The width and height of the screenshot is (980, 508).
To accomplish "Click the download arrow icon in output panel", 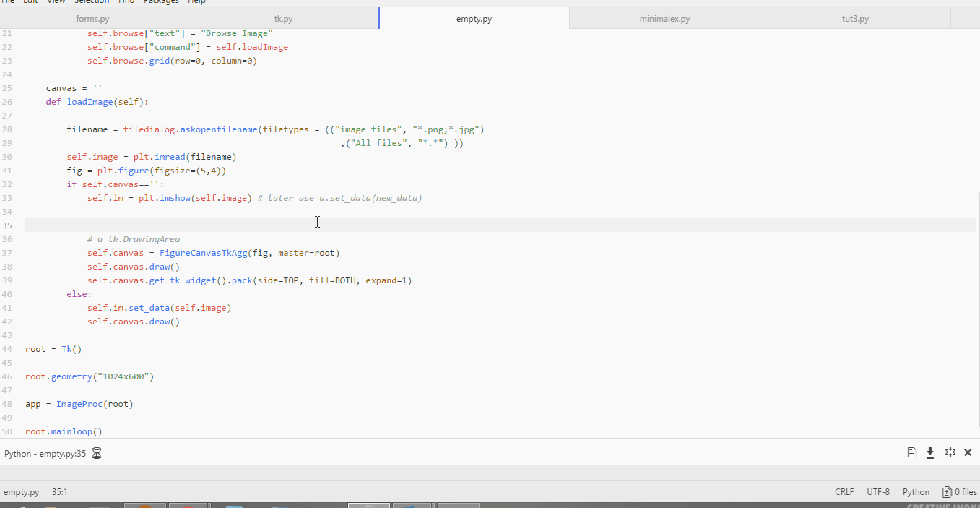I will click(930, 452).
